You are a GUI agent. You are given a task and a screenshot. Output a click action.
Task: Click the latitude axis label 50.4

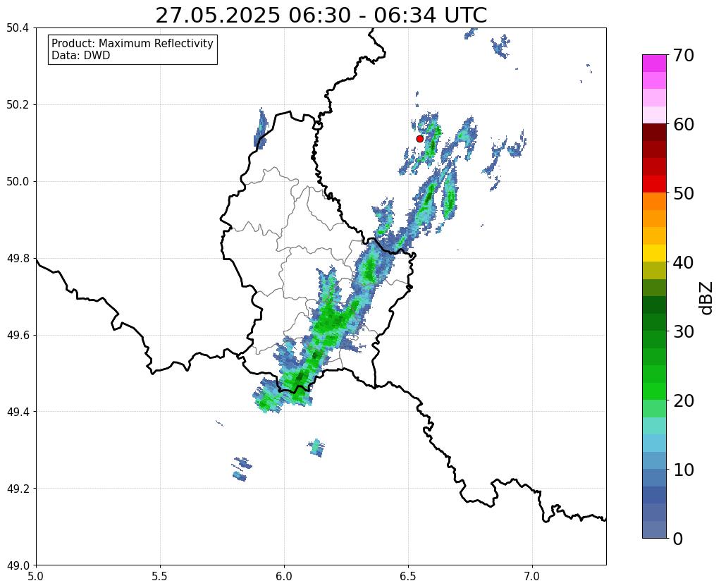pos(18,28)
